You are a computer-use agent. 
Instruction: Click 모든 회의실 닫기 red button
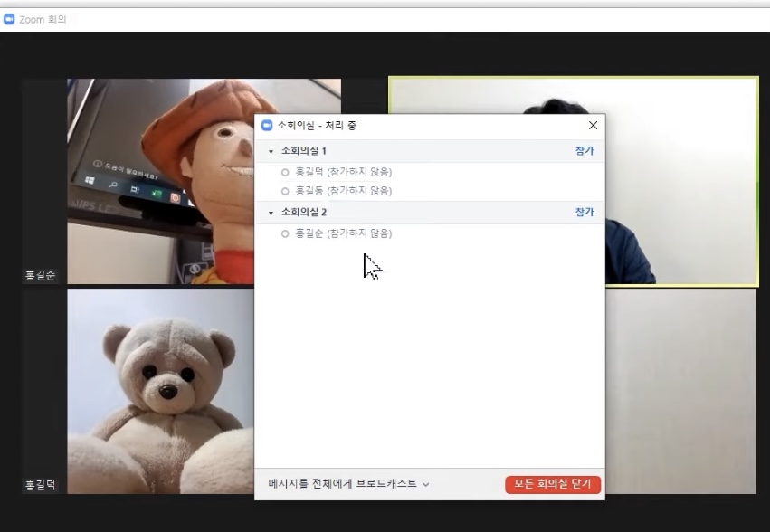click(553, 484)
